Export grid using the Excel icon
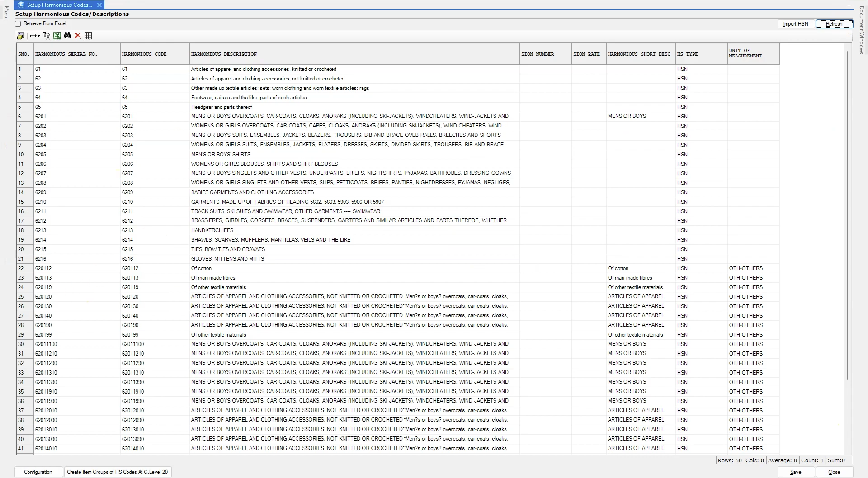The width and height of the screenshot is (868, 478). coord(57,36)
